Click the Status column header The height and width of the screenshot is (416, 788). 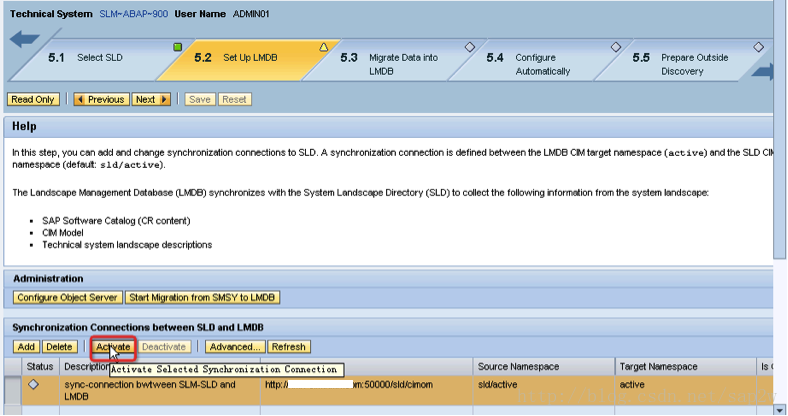(40, 367)
